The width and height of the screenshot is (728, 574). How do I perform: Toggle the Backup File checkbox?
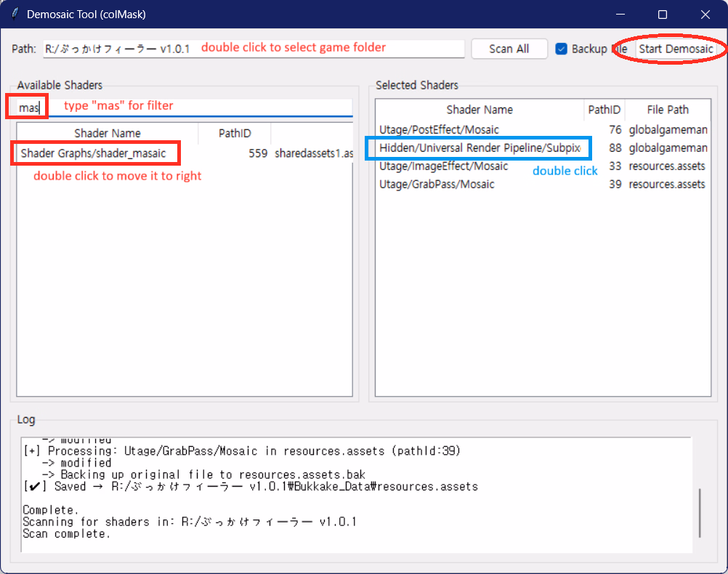tap(561, 49)
